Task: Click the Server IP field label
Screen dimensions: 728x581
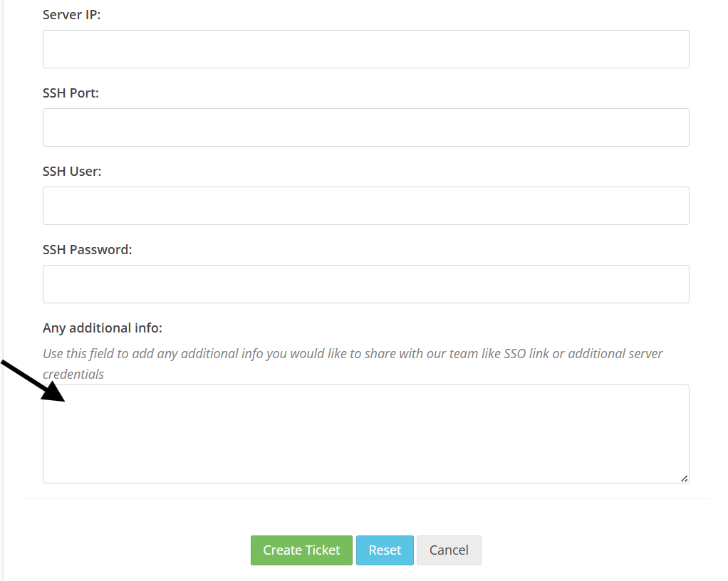Action: (71, 14)
